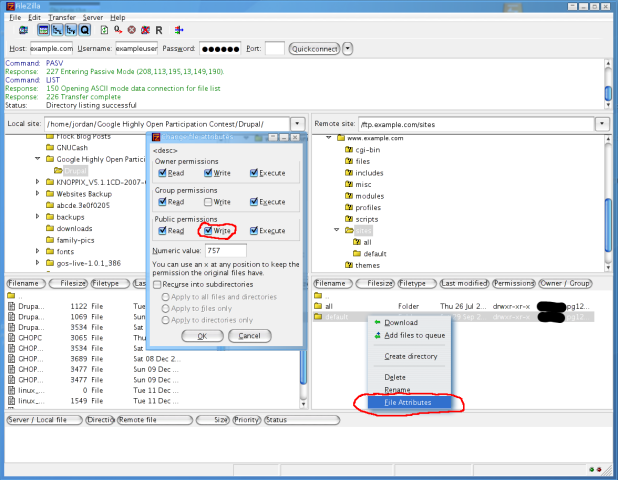Toggle Owner Write permission checkbox

pos(208,173)
